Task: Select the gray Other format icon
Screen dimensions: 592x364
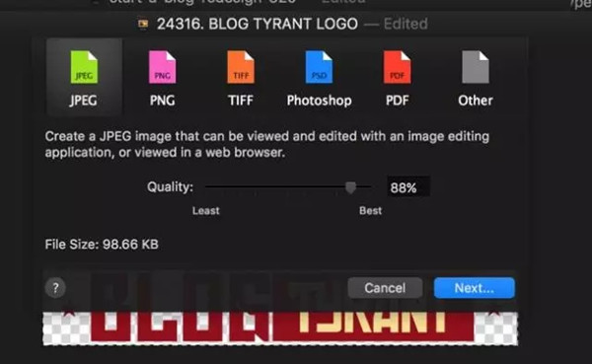Action: click(476, 67)
